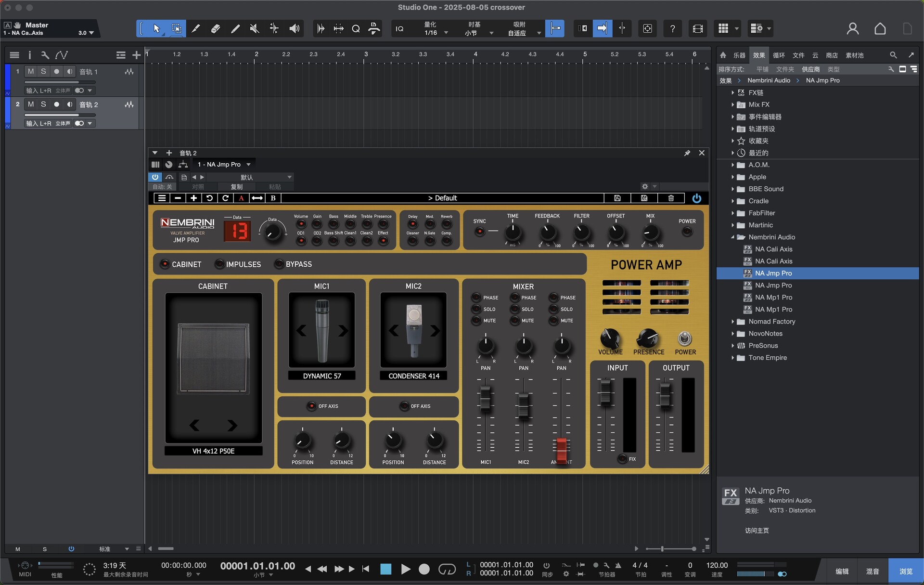Open the quantize 1/16 dropdown

(436, 33)
